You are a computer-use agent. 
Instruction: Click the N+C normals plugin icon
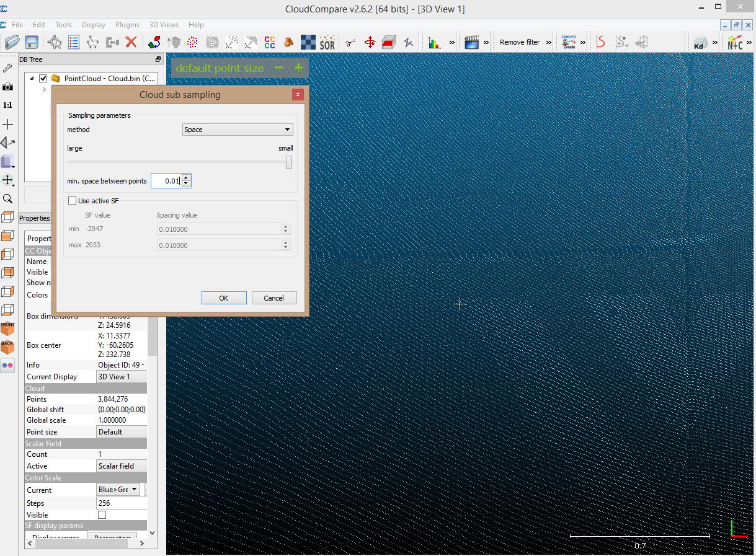[x=735, y=42]
